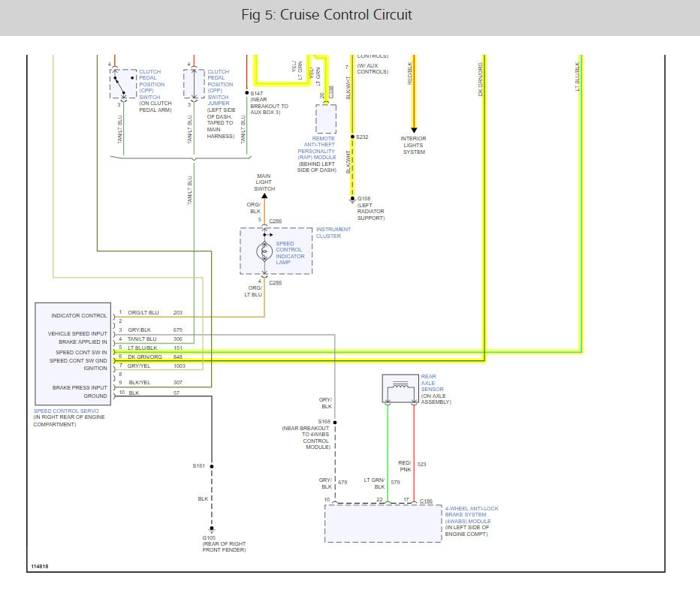This screenshot has height=593, width=700.
Task: Click the Clutch Pedal Position Switch Jumper symbol
Action: click(193, 83)
